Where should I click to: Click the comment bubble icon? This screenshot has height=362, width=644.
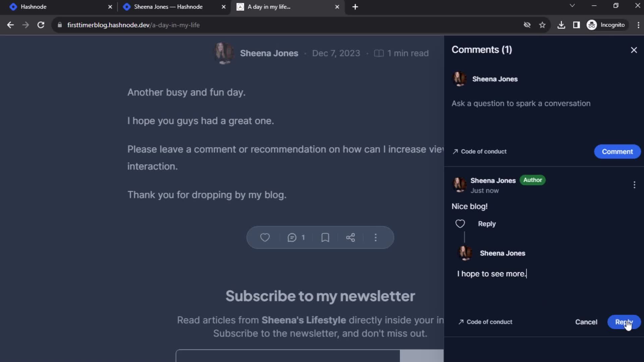(292, 237)
